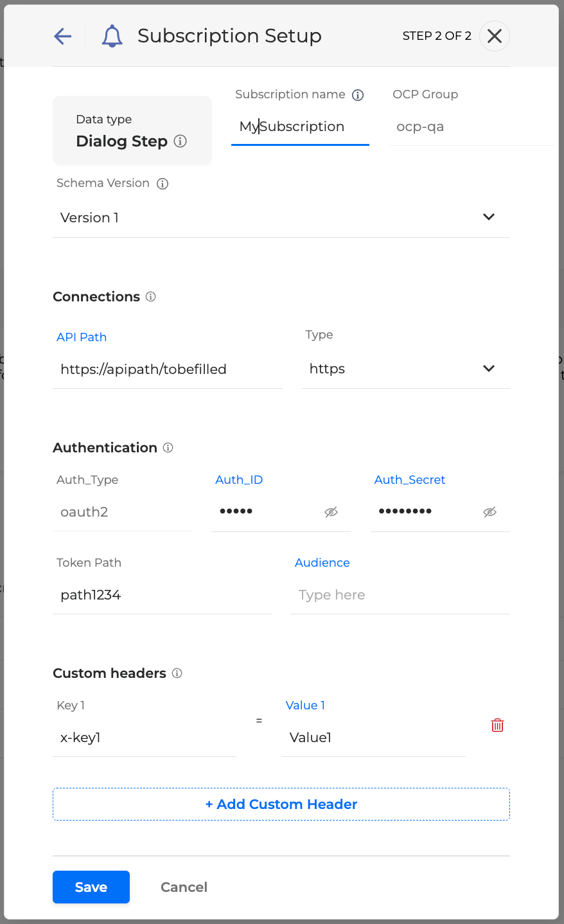Cancel the subscription setup
The image size is (564, 924).
pyautogui.click(x=184, y=887)
